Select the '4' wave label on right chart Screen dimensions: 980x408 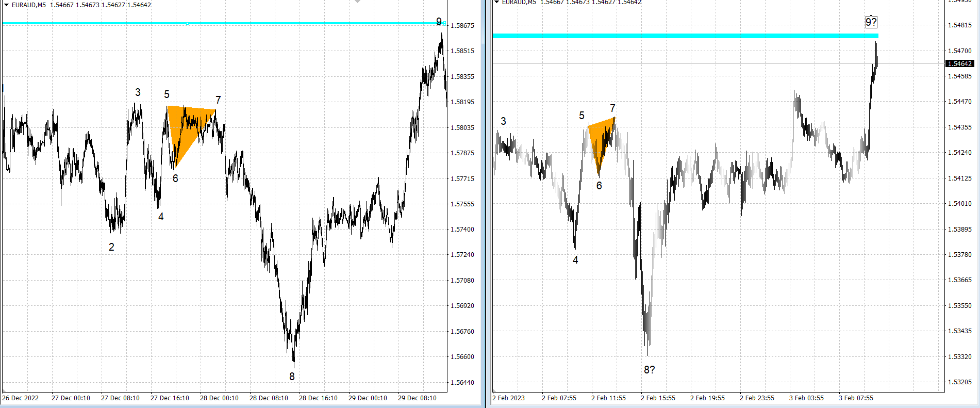(575, 260)
